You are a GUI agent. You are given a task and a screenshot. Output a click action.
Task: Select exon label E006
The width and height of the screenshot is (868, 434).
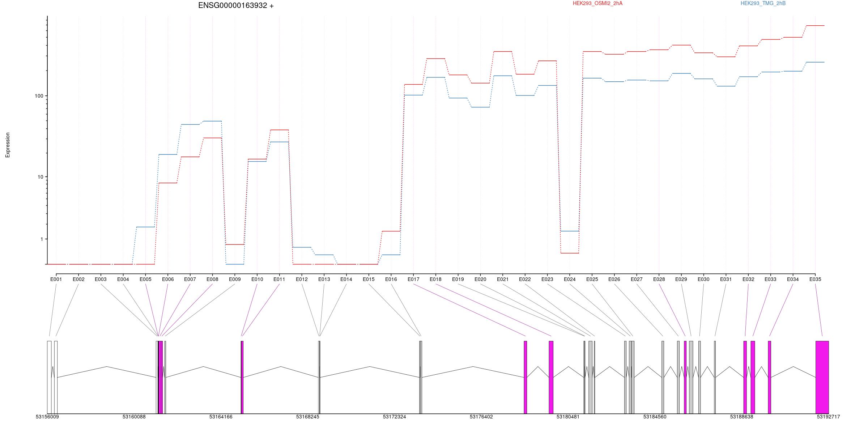pyautogui.click(x=168, y=279)
